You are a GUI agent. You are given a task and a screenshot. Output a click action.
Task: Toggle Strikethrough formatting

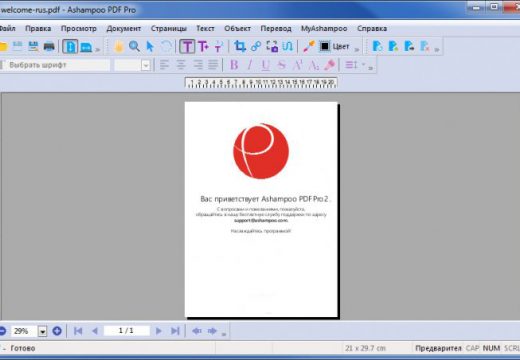(x=281, y=65)
